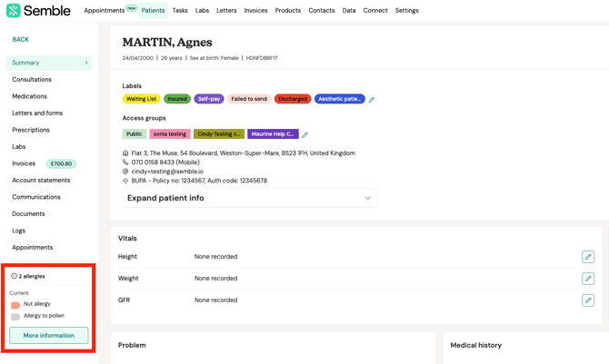Click the Aesthetic patient label pill
The image size is (609, 364).
339,99
